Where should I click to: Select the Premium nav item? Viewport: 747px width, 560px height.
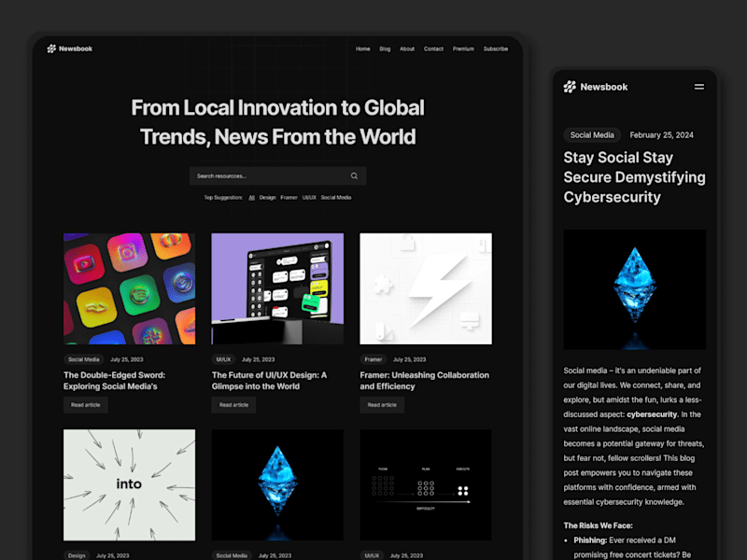(463, 49)
